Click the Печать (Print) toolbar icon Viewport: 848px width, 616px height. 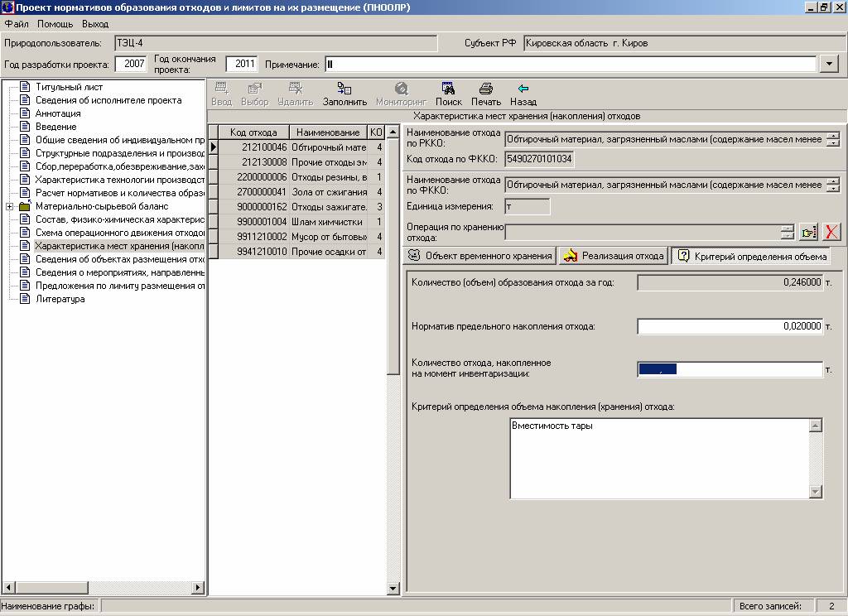point(486,89)
